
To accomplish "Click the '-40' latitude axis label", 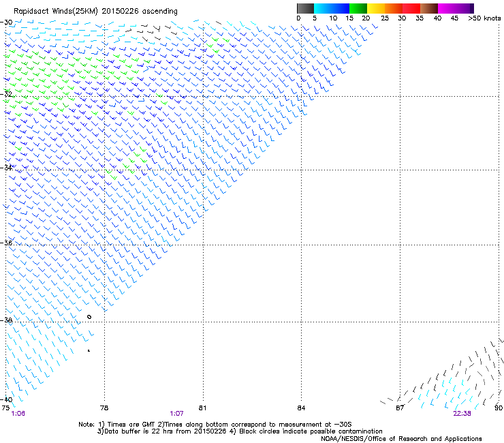I will point(6,399).
